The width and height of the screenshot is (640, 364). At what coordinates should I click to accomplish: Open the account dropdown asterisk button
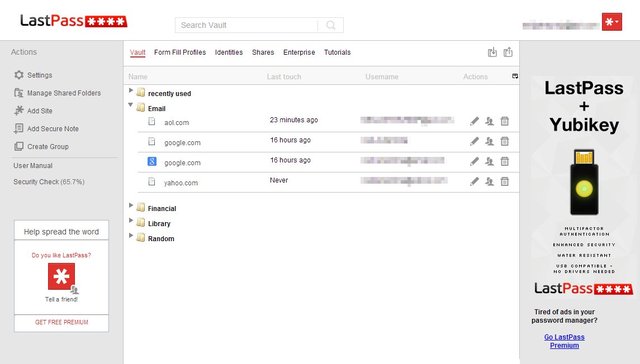[611, 22]
